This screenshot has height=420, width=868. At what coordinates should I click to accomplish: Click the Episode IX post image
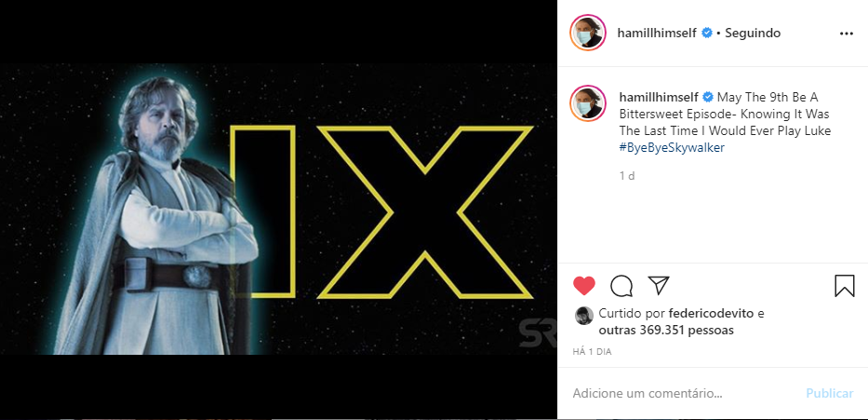click(278, 209)
